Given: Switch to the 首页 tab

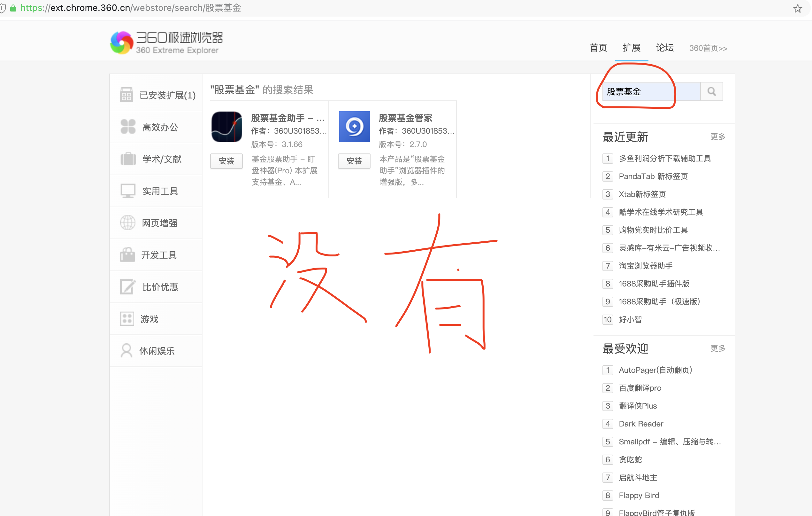Looking at the screenshot, I should [598, 48].
